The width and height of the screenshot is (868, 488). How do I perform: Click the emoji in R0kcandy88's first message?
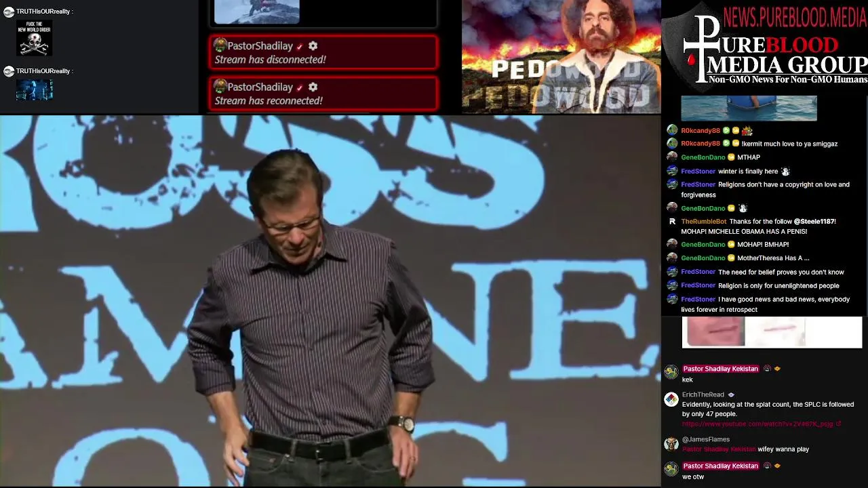[747, 130]
